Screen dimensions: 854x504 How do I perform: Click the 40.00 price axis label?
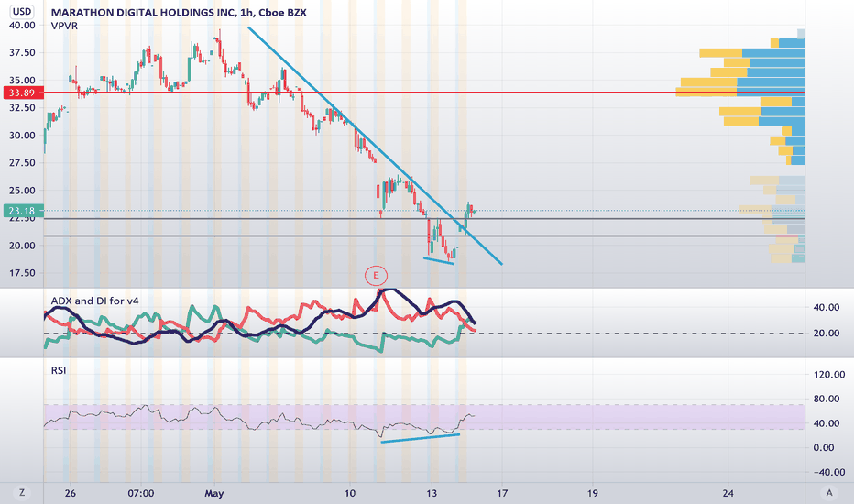[22, 25]
